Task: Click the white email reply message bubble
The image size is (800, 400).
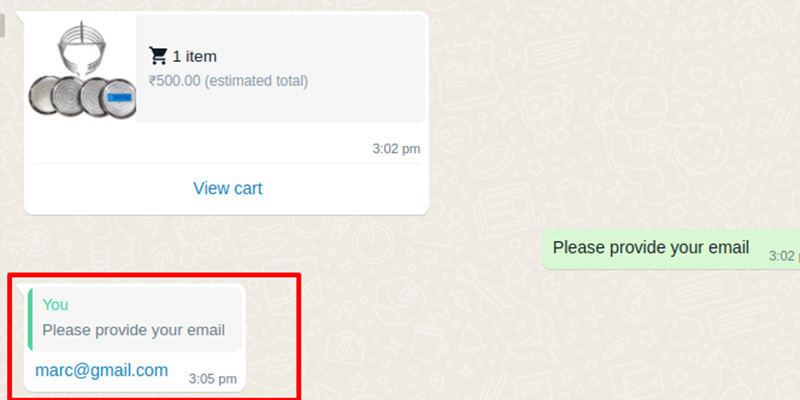Action: 135,337
